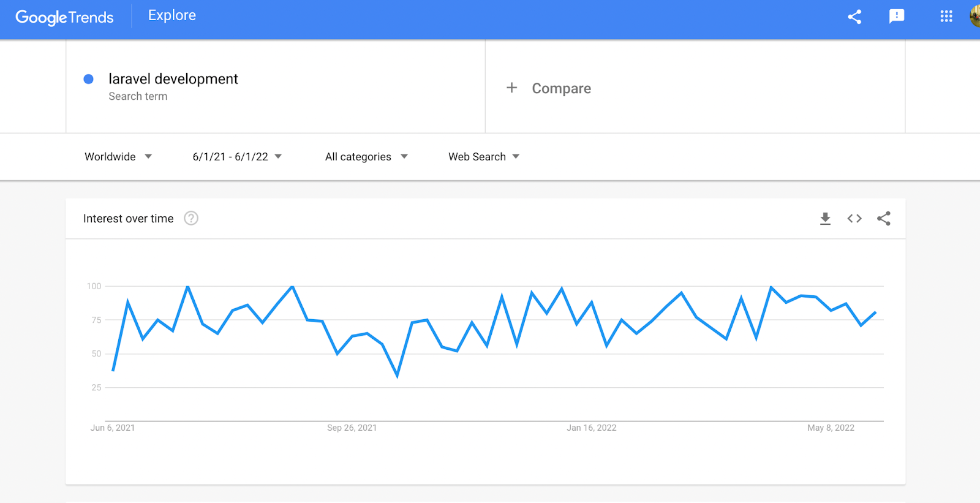The height and width of the screenshot is (503, 980).
Task: Click the blue dot beside laravel development
Action: [x=89, y=79]
